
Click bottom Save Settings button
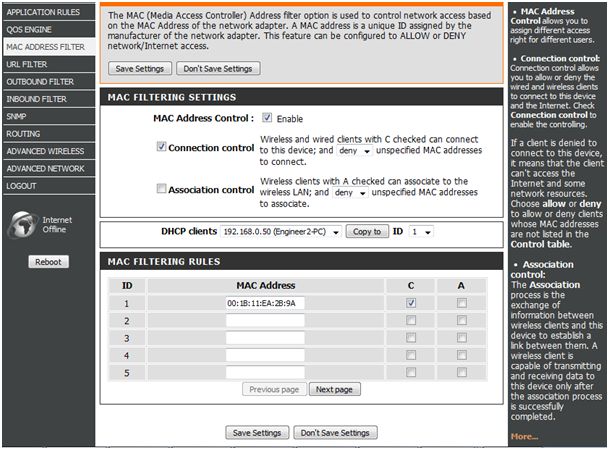coord(257,433)
